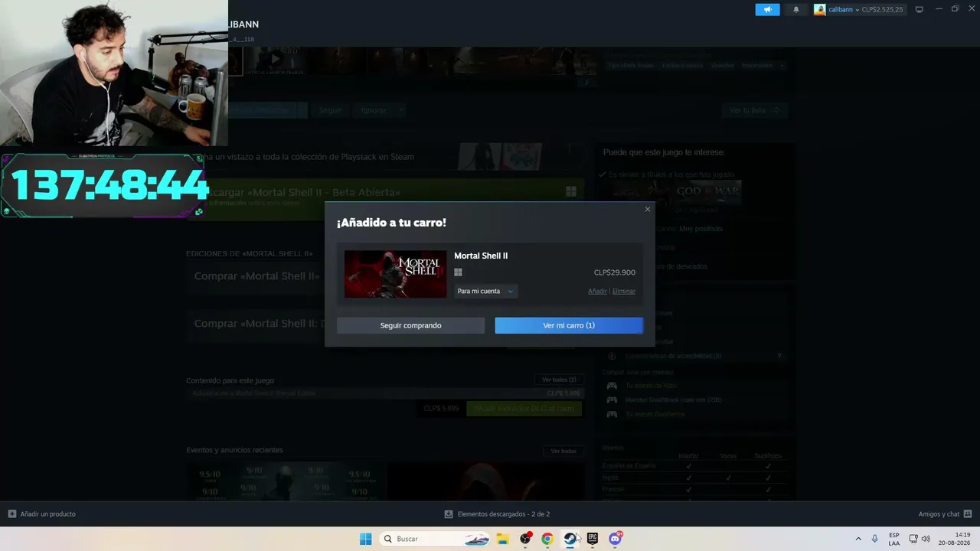Click 'Ver mi carro (1)' button

569,325
